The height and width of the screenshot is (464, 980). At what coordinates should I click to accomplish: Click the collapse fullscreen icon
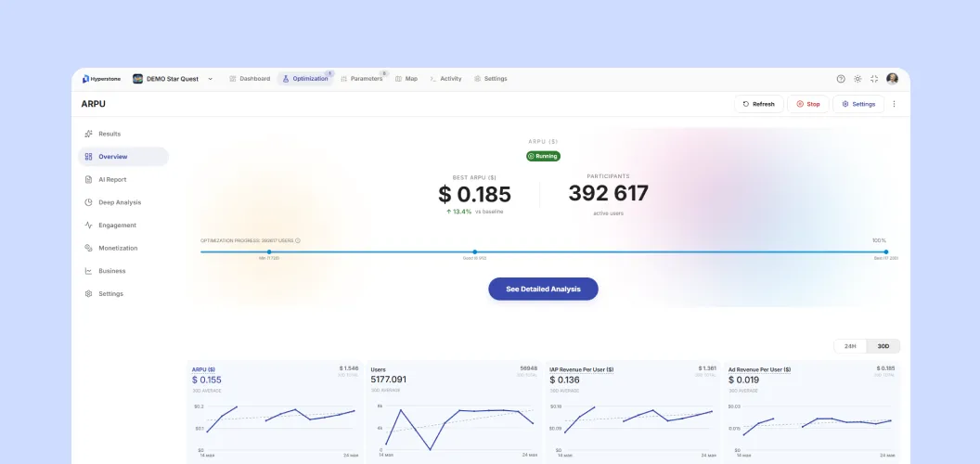tap(874, 79)
